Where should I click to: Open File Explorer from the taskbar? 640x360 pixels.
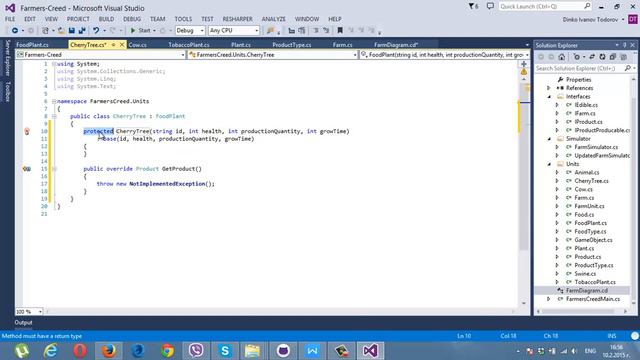coord(253,351)
